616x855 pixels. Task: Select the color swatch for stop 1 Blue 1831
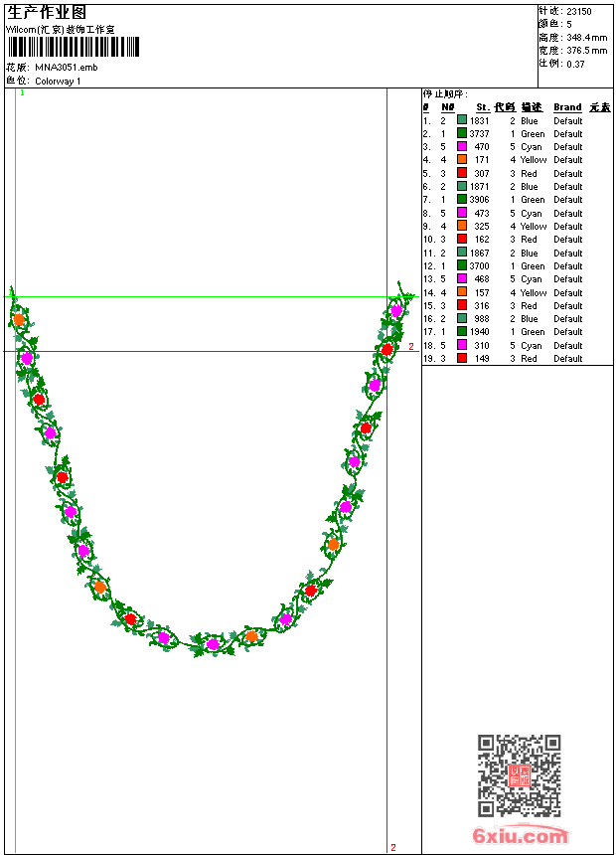(462, 120)
